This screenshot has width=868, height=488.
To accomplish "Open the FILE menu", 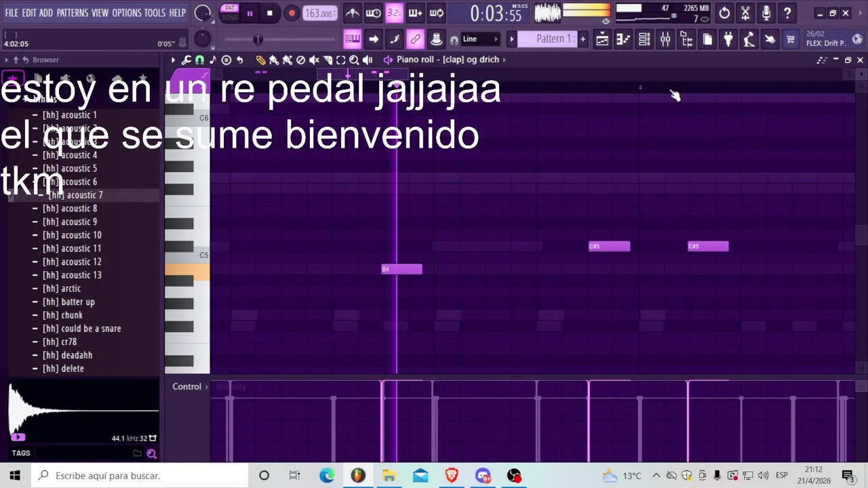I will [12, 13].
